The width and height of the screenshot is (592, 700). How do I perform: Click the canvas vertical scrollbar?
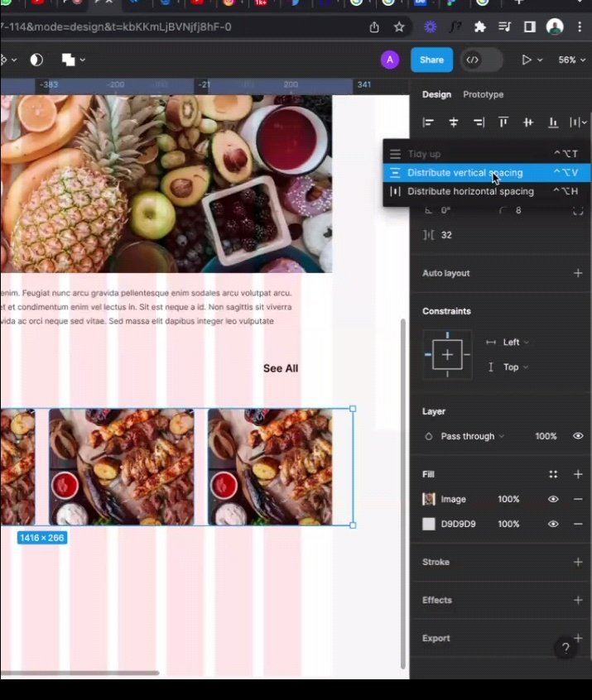[403, 493]
